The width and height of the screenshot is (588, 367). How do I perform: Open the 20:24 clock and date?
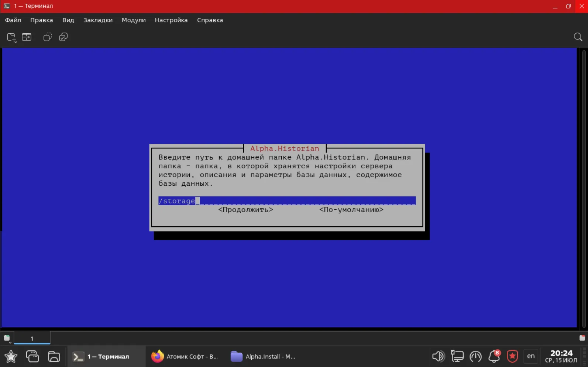(561, 356)
